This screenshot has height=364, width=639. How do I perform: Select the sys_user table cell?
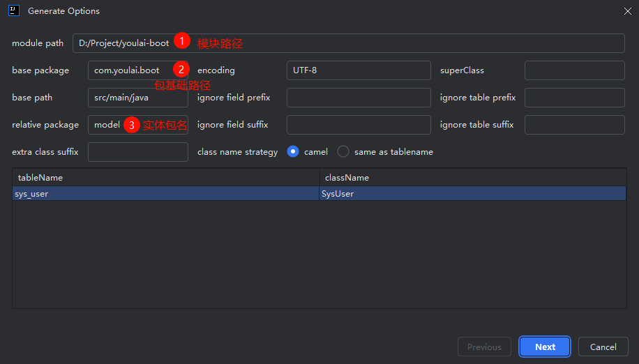(166, 193)
